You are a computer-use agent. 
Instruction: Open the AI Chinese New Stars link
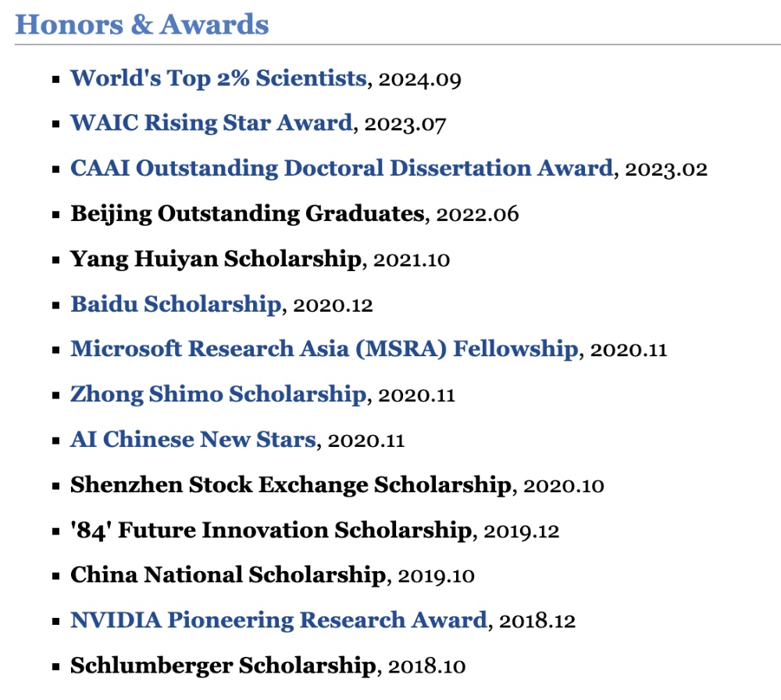click(x=193, y=439)
